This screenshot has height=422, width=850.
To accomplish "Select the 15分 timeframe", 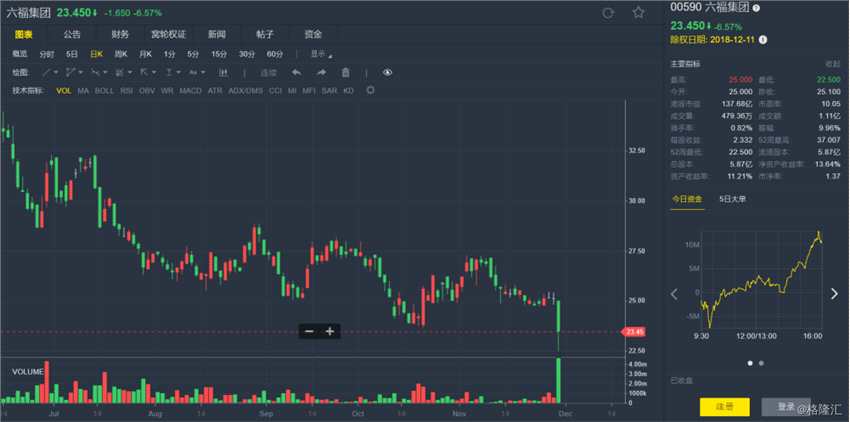I will [x=219, y=54].
